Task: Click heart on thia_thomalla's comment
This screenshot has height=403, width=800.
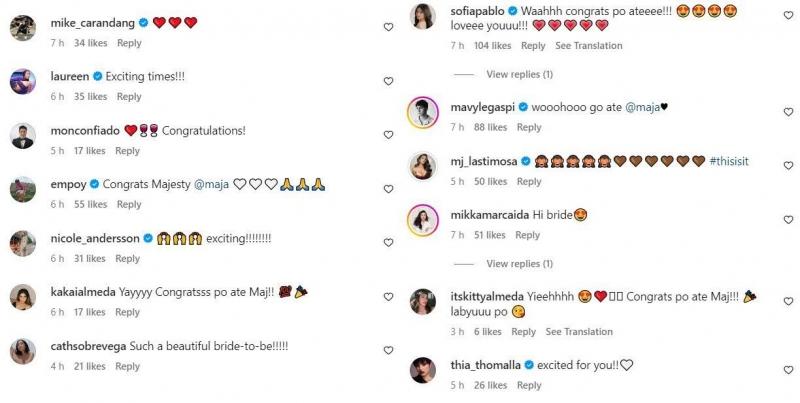Action: coord(787,372)
